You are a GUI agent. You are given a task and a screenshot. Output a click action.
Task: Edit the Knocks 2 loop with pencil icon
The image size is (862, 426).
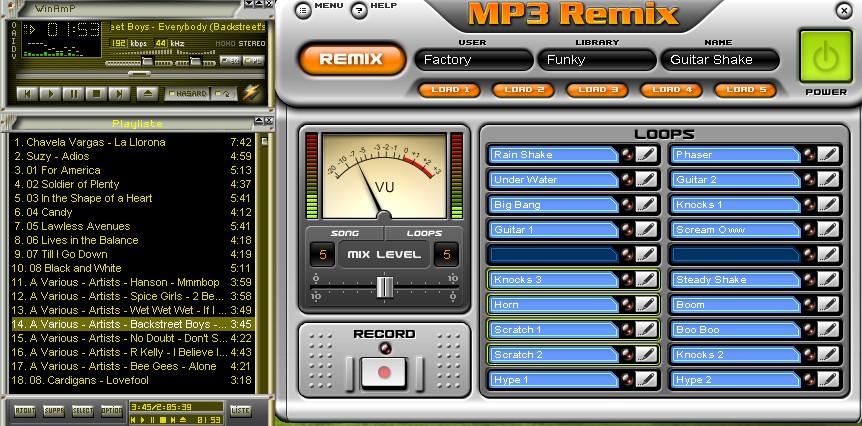click(x=828, y=355)
